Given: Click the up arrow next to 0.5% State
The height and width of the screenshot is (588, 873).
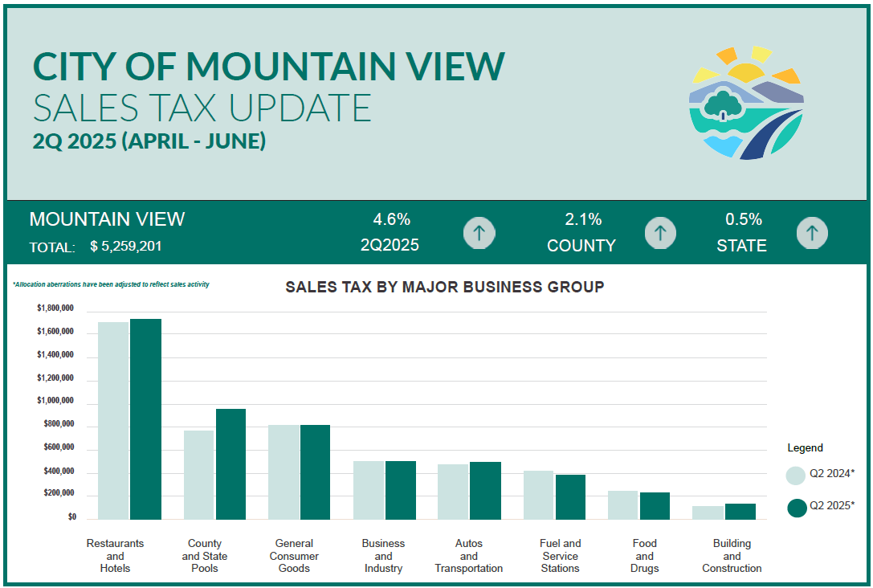Looking at the screenshot, I should coord(812,233).
